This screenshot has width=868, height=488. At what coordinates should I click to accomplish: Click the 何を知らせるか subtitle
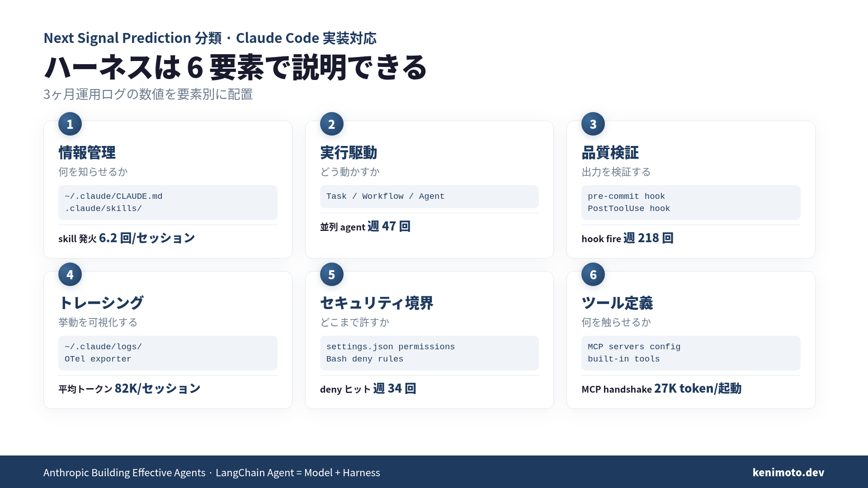(x=93, y=172)
